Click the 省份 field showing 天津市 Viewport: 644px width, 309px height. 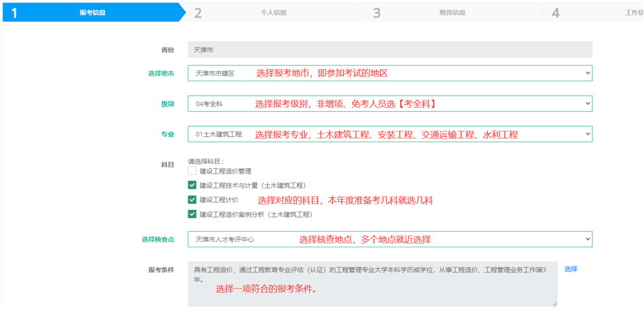click(x=390, y=49)
